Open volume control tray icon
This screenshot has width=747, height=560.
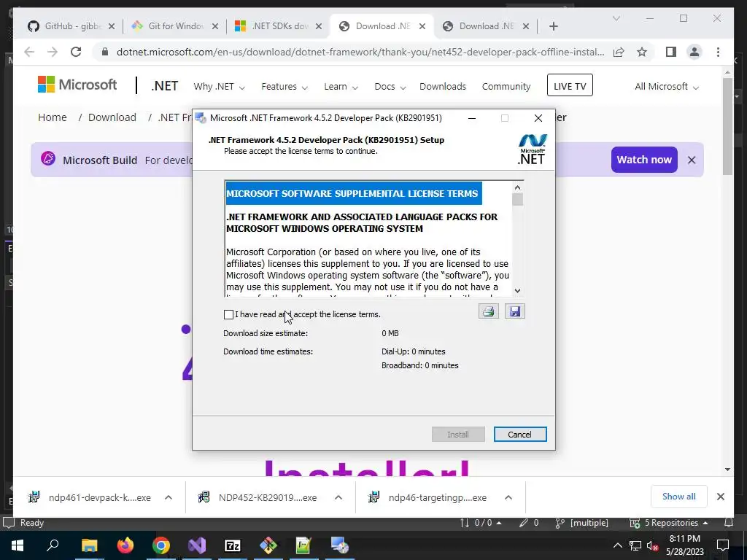click(x=653, y=545)
